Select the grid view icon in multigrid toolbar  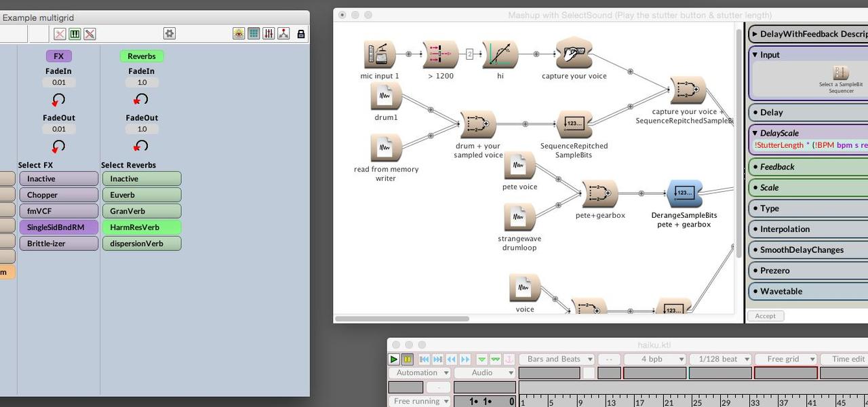254,33
